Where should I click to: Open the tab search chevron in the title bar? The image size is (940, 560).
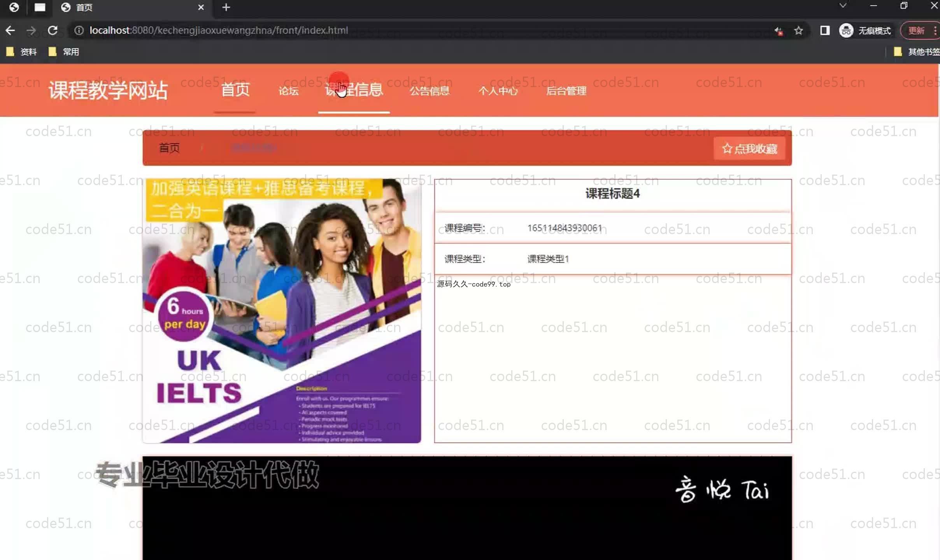[843, 6]
